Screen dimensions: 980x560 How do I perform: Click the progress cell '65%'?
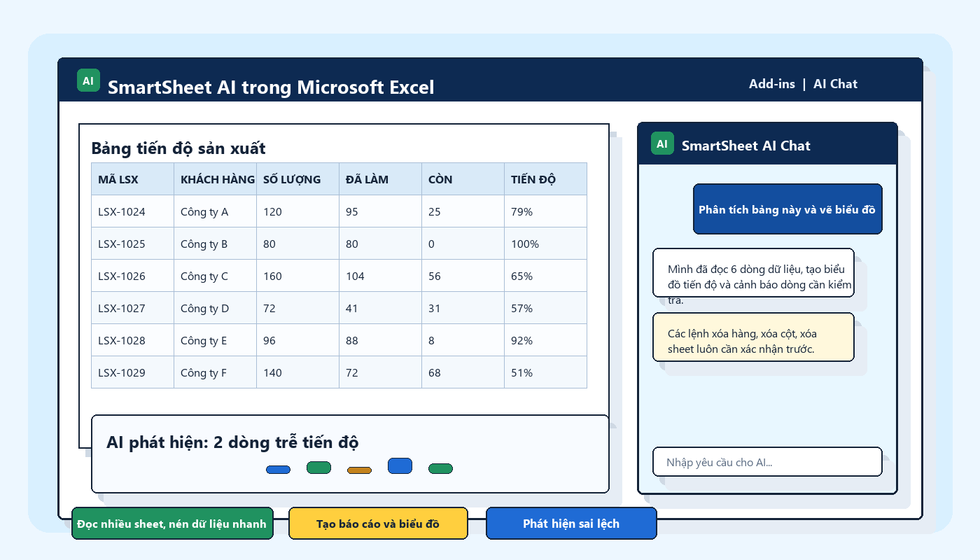[x=546, y=276]
